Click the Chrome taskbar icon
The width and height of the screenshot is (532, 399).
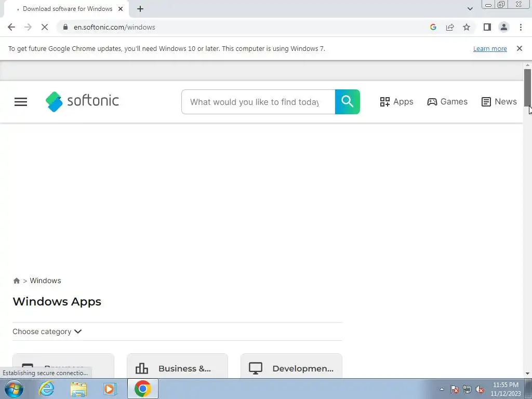[x=143, y=389]
